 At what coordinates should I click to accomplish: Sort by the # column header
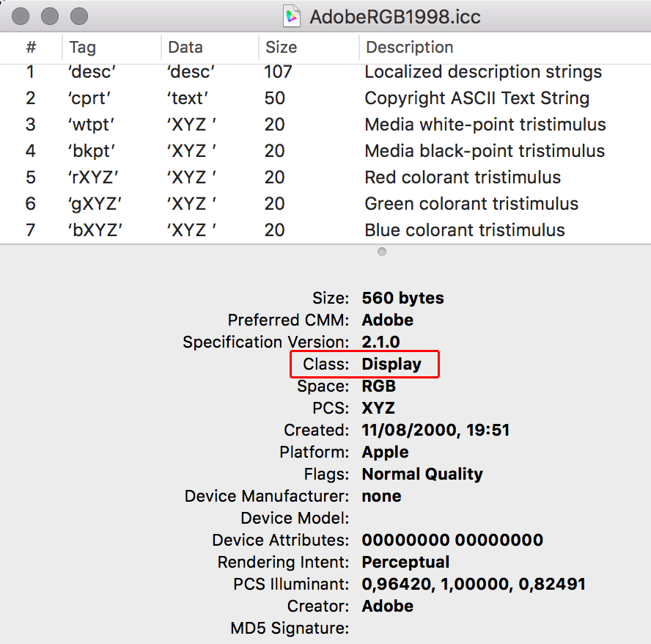pos(31,48)
